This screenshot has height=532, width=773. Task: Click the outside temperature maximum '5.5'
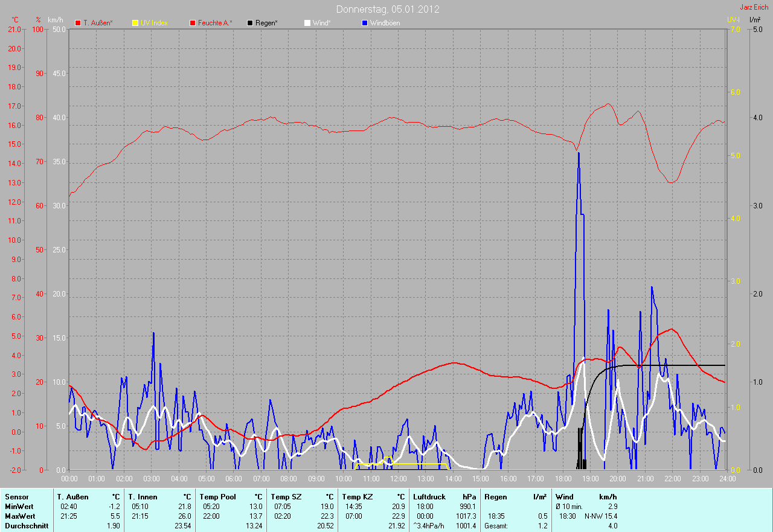point(115,516)
